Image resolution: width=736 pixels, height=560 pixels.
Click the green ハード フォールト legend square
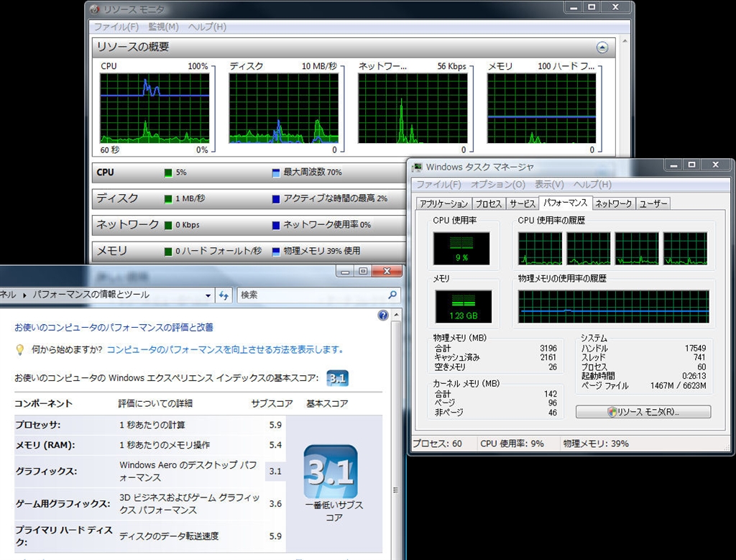coord(168,252)
